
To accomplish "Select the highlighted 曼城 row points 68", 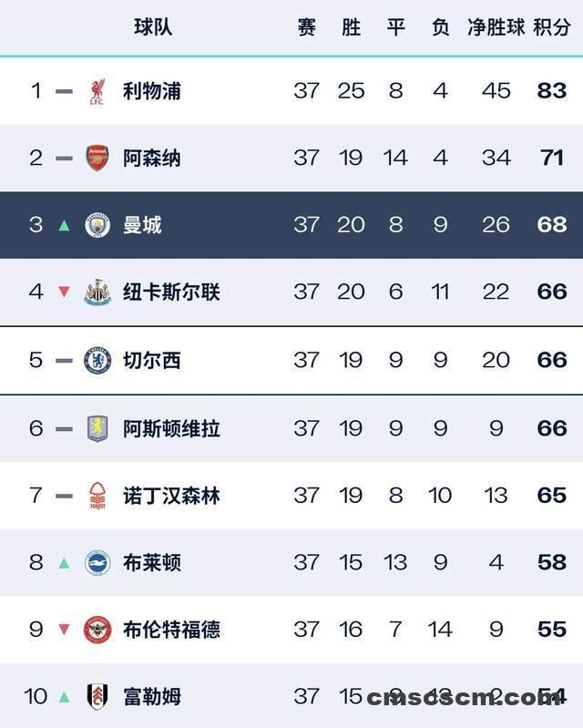I will tap(552, 225).
